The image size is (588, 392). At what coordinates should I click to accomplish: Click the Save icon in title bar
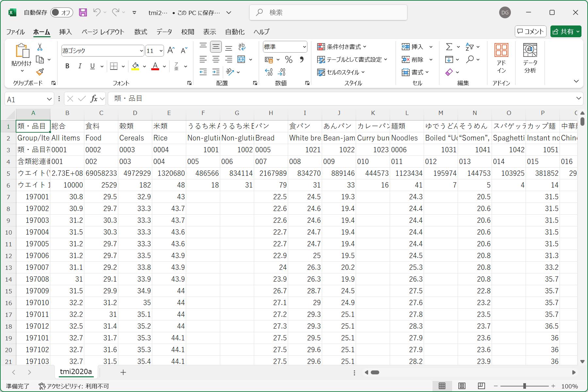[x=83, y=12]
